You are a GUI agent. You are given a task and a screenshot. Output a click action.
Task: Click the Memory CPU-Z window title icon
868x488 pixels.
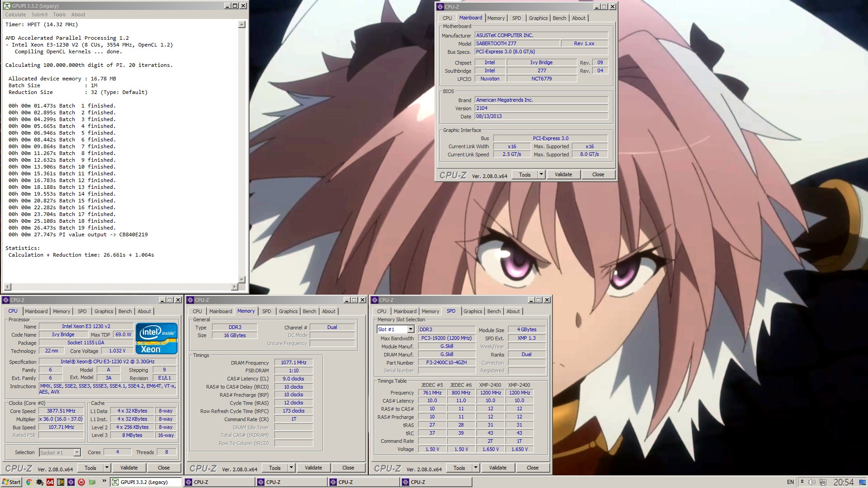coord(191,300)
